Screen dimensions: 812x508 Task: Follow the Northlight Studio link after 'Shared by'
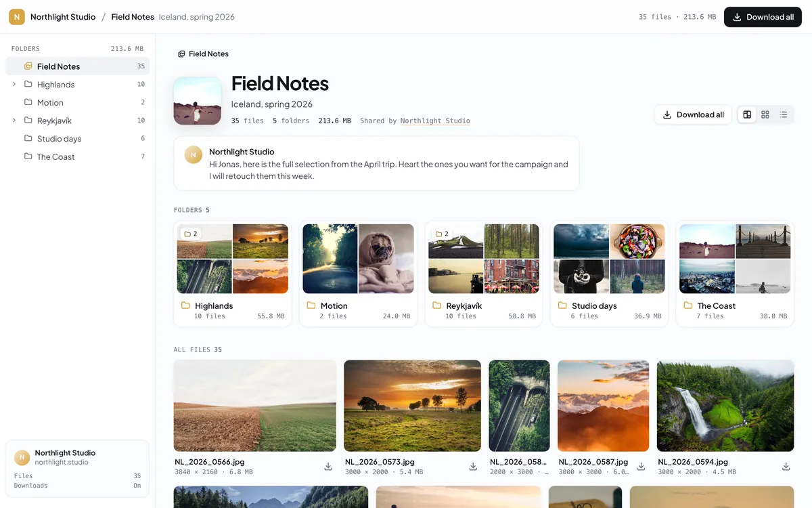click(x=435, y=121)
